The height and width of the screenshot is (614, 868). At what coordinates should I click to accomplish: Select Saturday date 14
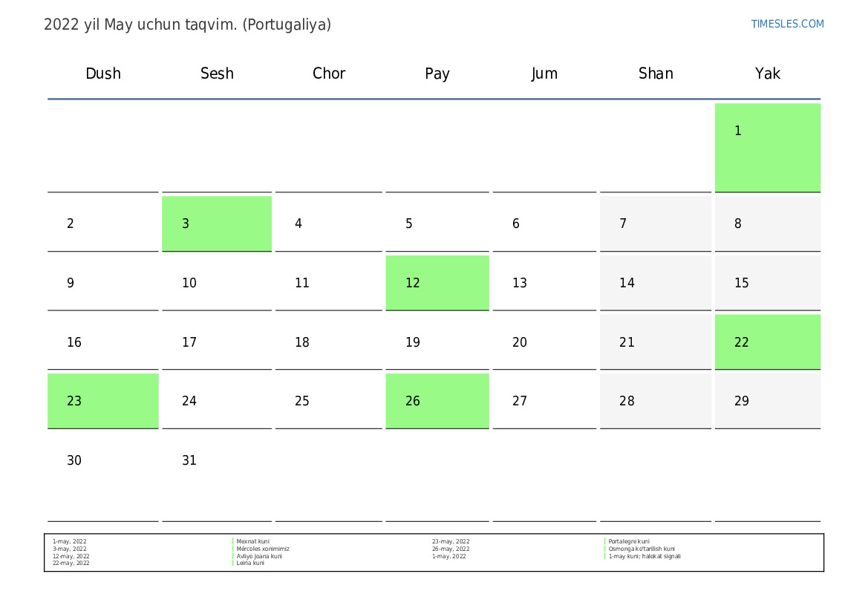tap(656, 283)
